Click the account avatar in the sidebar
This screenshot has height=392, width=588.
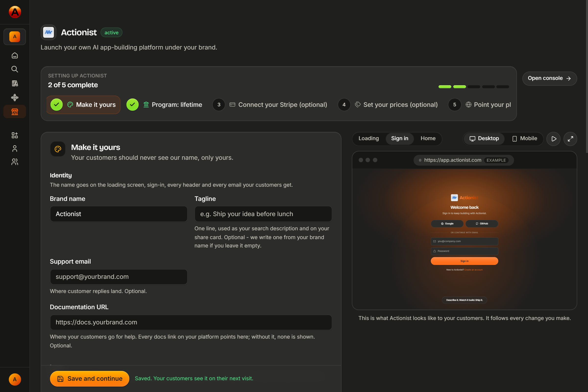coord(15,379)
